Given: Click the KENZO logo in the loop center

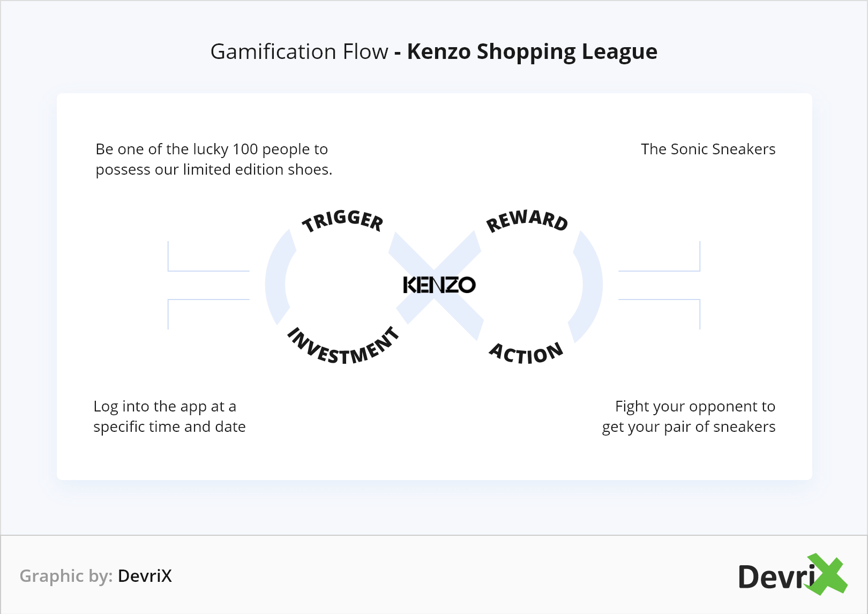Looking at the screenshot, I should (x=439, y=284).
